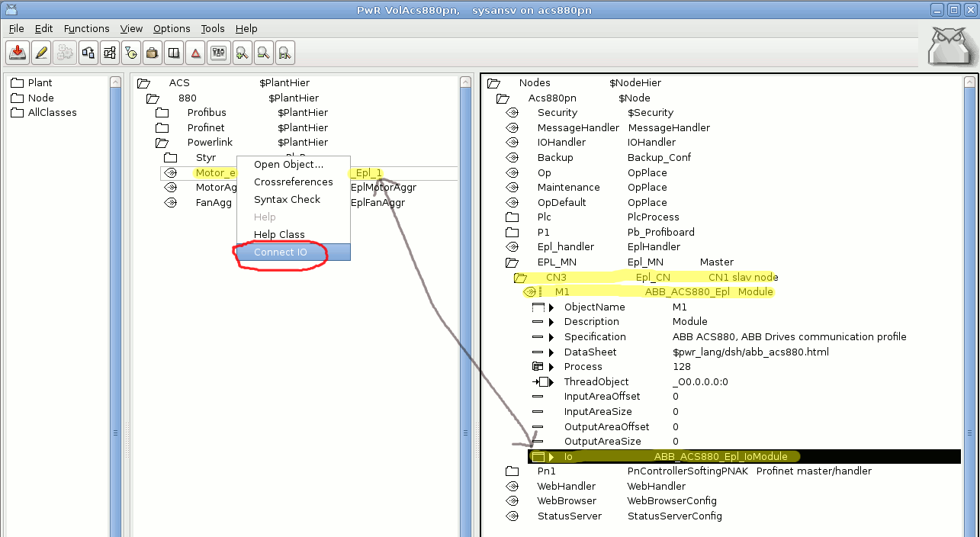Screen dimensions: 980x537
Task: Click the funnel-and-play-circle toolbar icon
Action: coord(130,53)
